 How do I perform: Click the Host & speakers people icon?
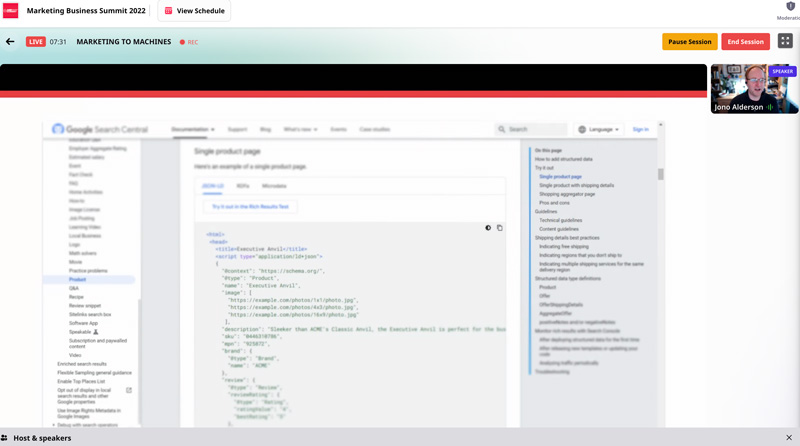click(x=5, y=438)
